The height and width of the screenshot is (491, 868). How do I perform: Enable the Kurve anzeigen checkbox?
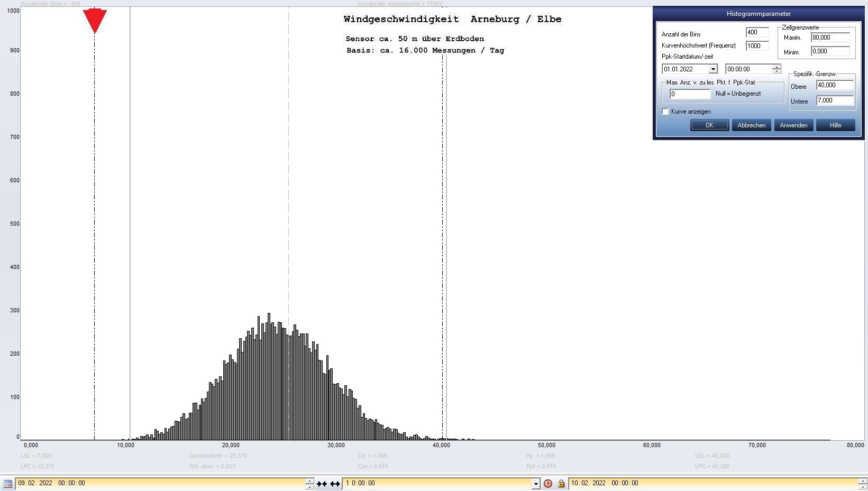pyautogui.click(x=665, y=112)
